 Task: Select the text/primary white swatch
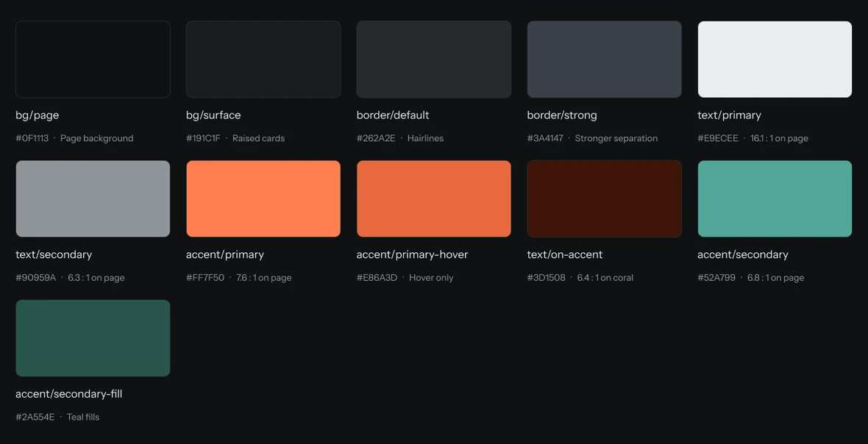click(x=775, y=59)
